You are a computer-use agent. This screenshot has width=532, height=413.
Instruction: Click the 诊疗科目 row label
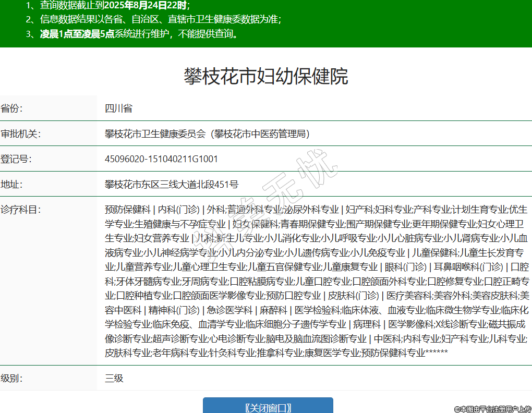(x=21, y=210)
